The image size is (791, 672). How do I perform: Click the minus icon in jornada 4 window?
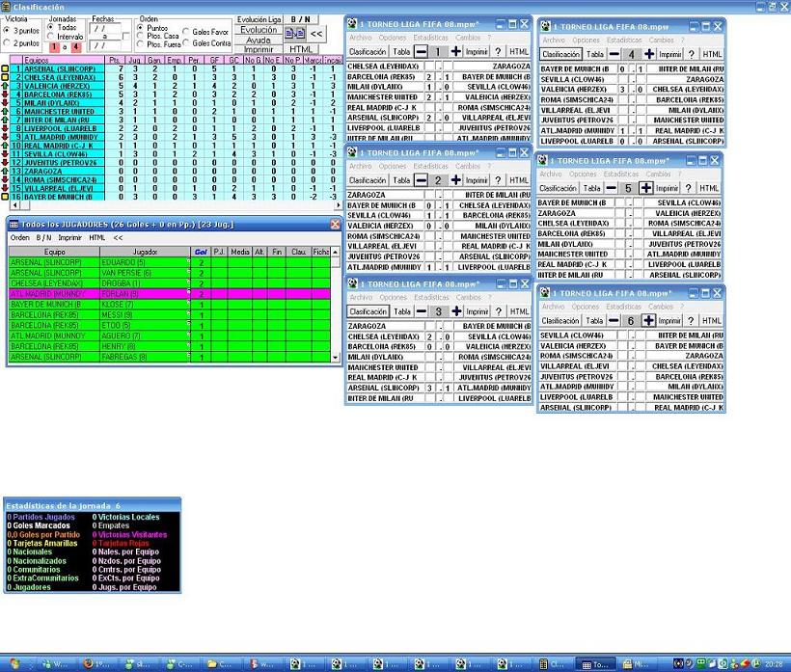(x=614, y=54)
